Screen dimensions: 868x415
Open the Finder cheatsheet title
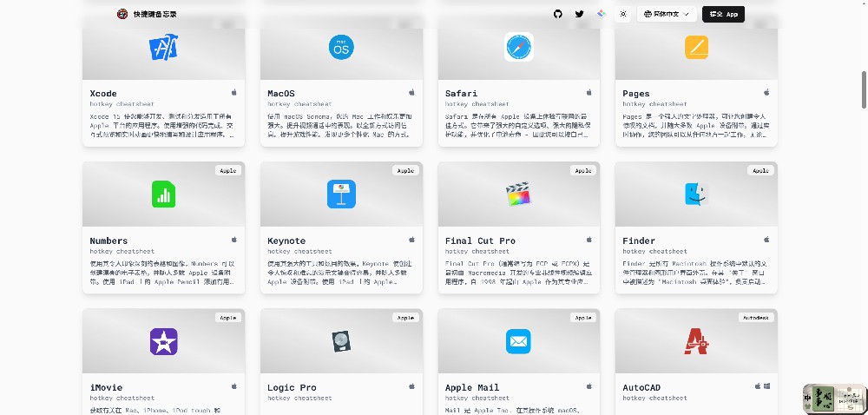tap(639, 240)
